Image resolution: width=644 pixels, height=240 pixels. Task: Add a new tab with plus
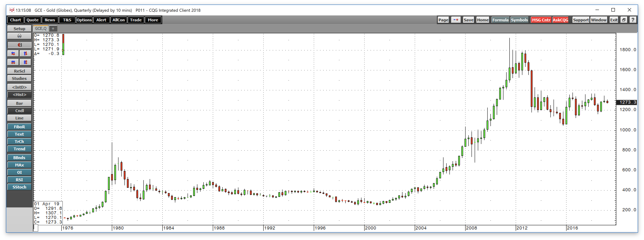(53, 29)
